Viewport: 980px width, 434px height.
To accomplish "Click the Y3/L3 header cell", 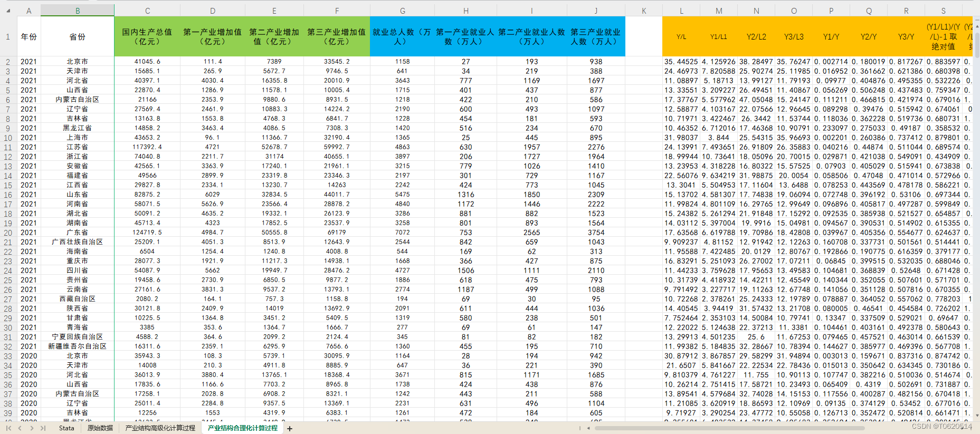I will (x=794, y=36).
